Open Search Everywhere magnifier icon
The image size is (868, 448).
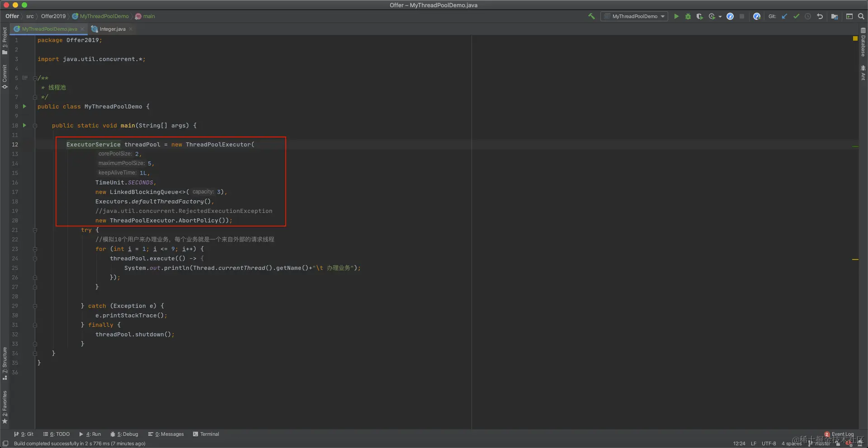tap(861, 16)
